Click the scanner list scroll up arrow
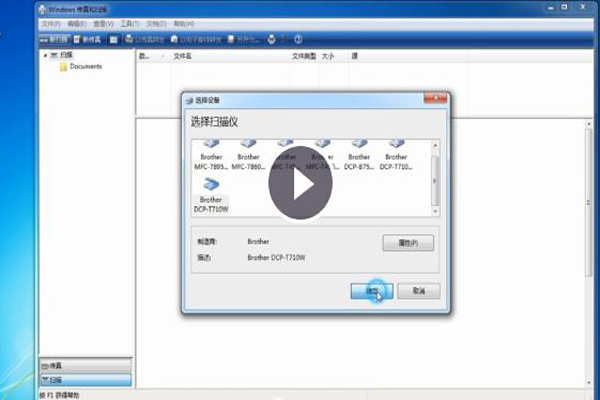This screenshot has height=400, width=600. click(435, 145)
